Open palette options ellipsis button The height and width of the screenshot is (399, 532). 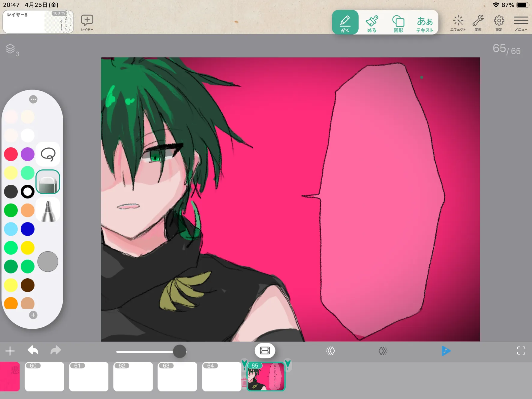[33, 99]
